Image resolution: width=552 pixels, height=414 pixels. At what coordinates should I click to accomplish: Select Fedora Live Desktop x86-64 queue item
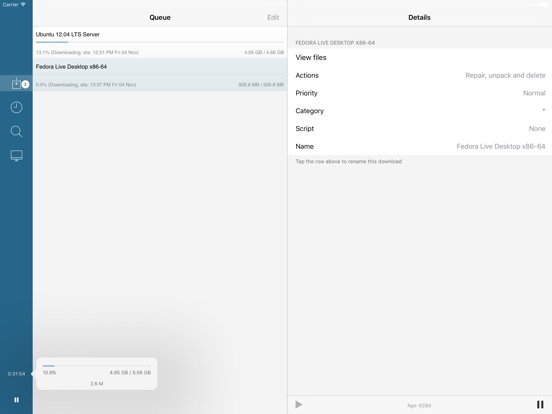tap(160, 75)
